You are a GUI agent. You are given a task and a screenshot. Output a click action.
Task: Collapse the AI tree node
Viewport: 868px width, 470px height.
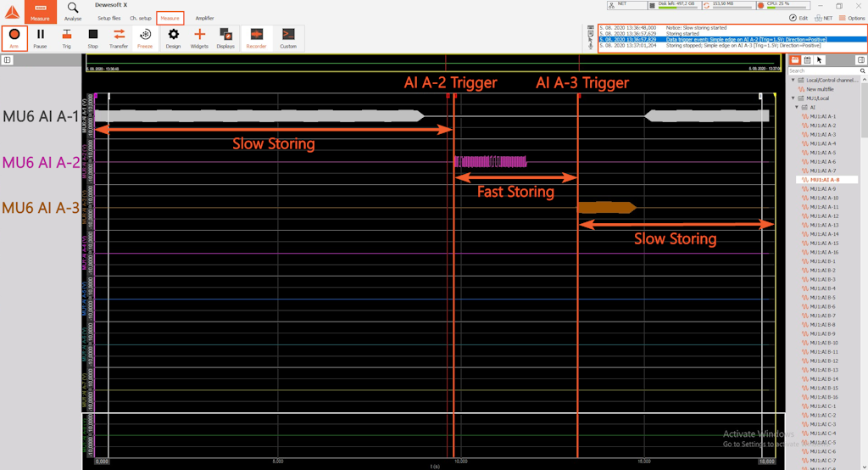click(797, 107)
